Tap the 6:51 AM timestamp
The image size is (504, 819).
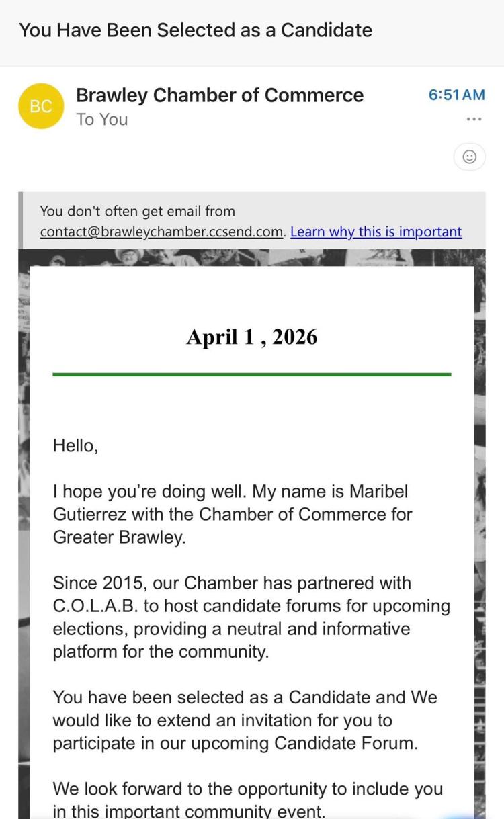click(456, 95)
